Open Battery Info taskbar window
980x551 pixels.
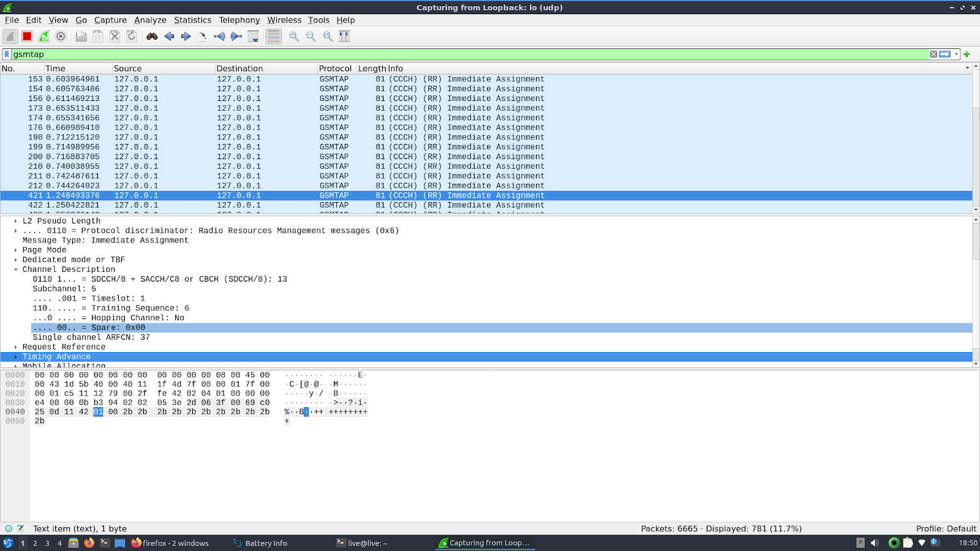click(260, 543)
